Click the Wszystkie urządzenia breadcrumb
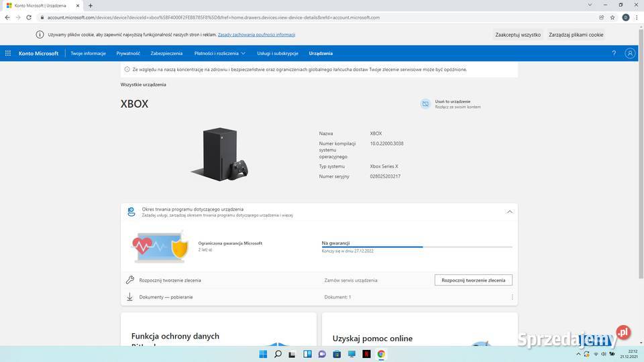This screenshot has width=644, height=362. point(144,84)
